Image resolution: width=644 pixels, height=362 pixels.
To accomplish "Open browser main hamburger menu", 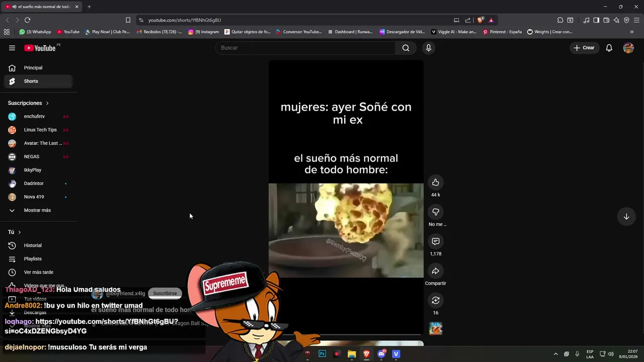I will (636, 20).
